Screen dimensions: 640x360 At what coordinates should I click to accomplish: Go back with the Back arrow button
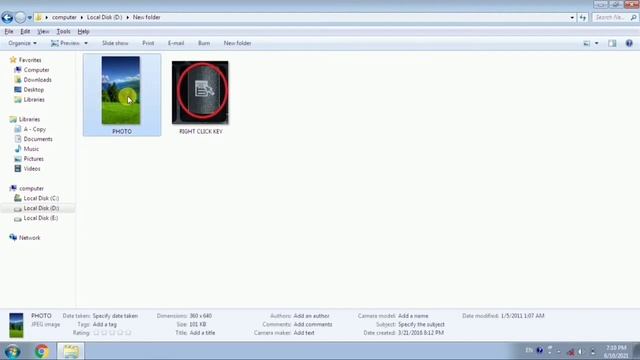coord(7,18)
